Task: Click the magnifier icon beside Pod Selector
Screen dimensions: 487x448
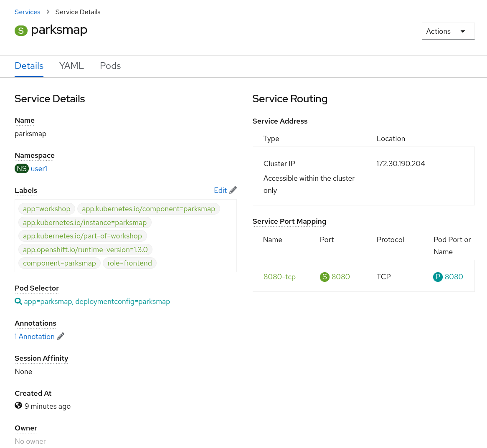Action: tap(18, 301)
